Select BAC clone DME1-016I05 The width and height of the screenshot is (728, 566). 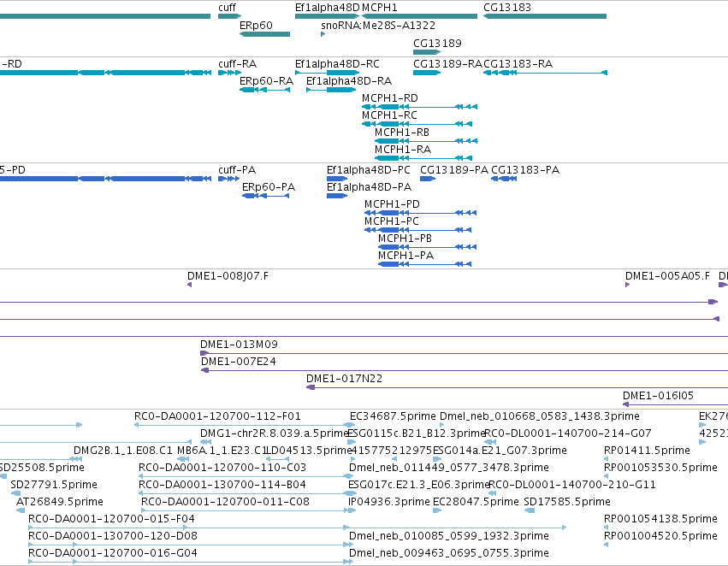[675, 404]
